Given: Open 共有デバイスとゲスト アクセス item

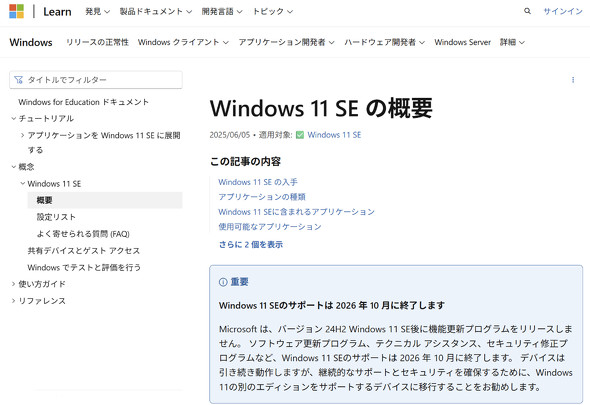Looking at the screenshot, I should tap(84, 251).
